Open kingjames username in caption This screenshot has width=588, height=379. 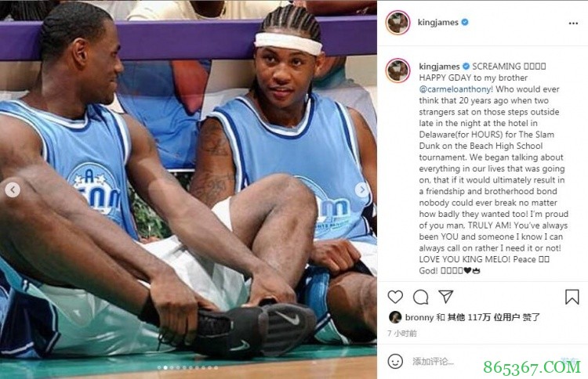coord(439,67)
